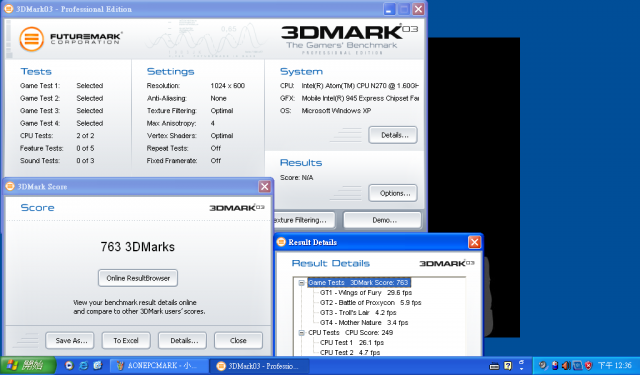Switch to 3DMark03 taskbar button

[259, 366]
